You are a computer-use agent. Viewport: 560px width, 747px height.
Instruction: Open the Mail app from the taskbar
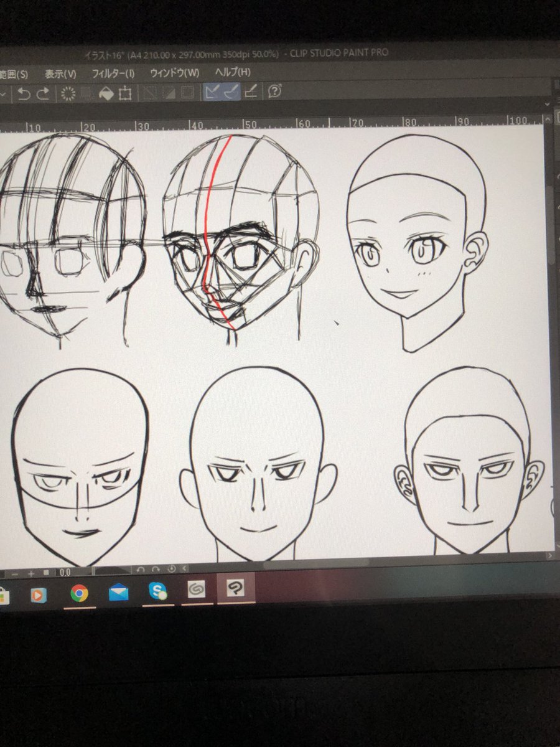pos(118,593)
